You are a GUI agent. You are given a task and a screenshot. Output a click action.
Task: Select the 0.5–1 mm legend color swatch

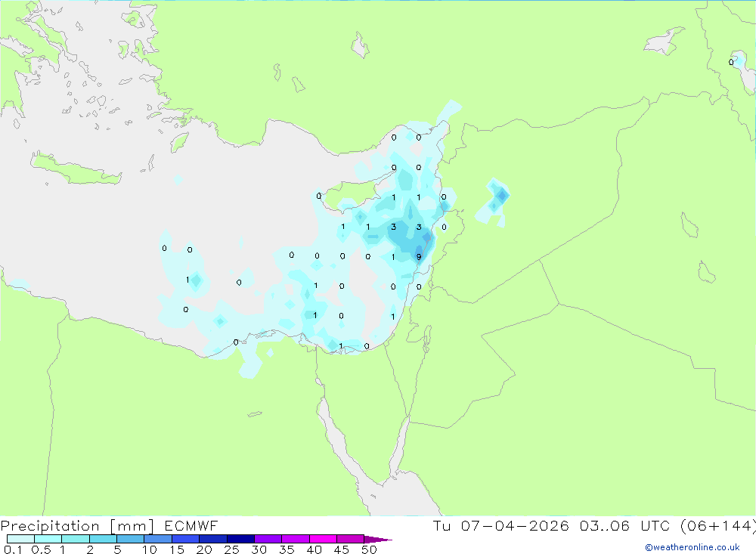point(48,539)
